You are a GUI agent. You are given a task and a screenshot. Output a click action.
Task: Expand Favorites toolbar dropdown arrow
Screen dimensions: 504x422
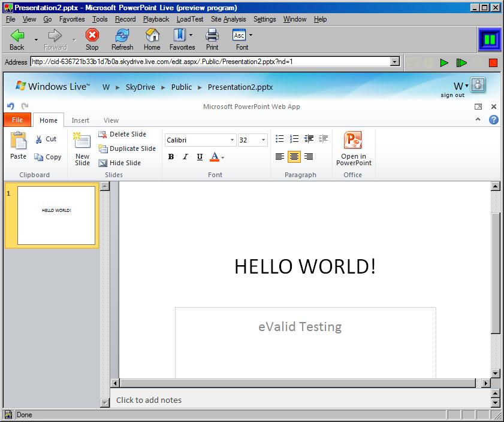click(191, 35)
